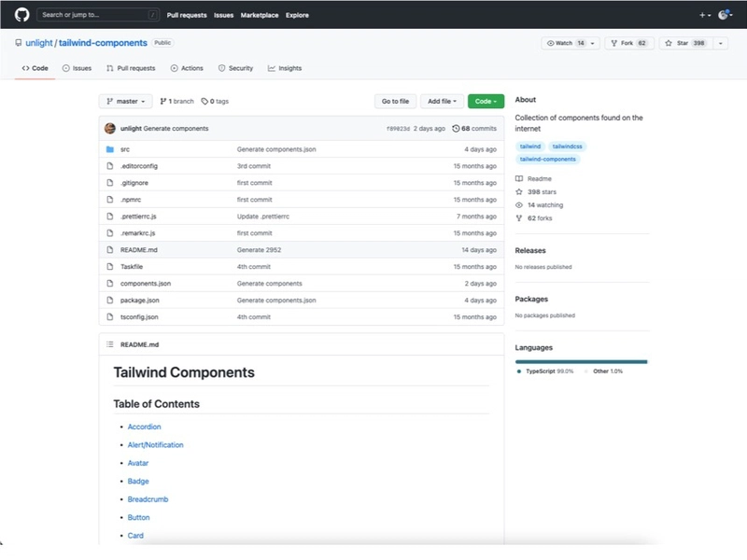Open the src folder
This screenshot has width=747, height=560.
pos(125,149)
